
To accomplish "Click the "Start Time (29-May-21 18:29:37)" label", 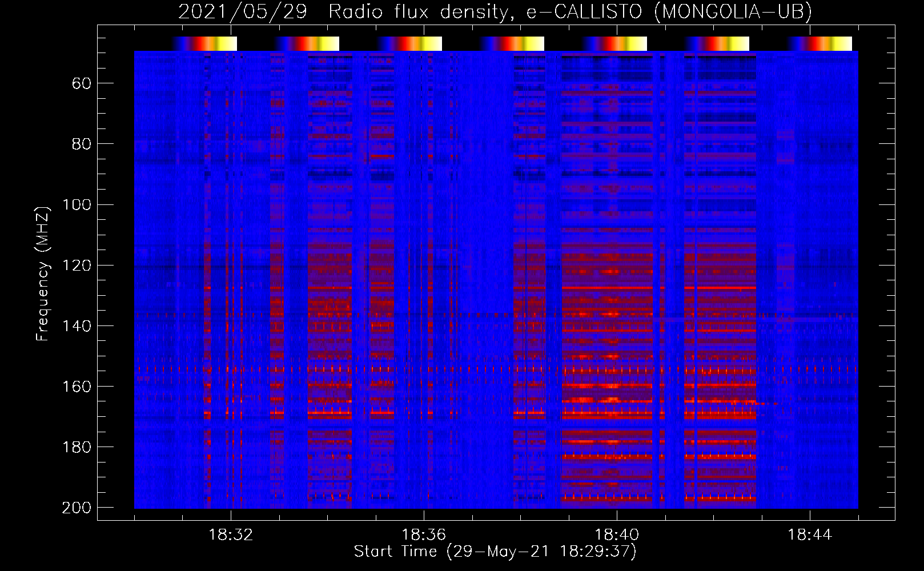I will 495,552.
